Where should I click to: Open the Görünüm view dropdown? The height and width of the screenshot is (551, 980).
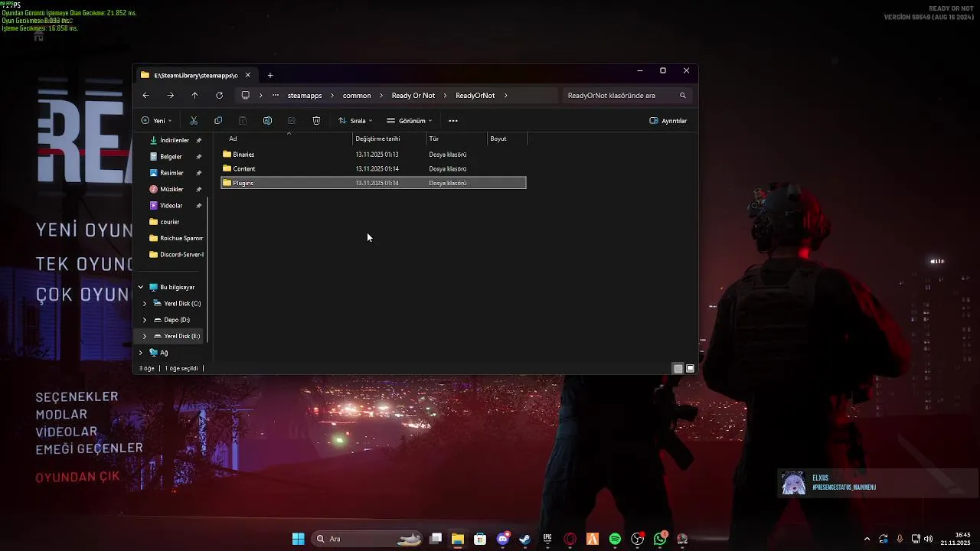coord(410,121)
